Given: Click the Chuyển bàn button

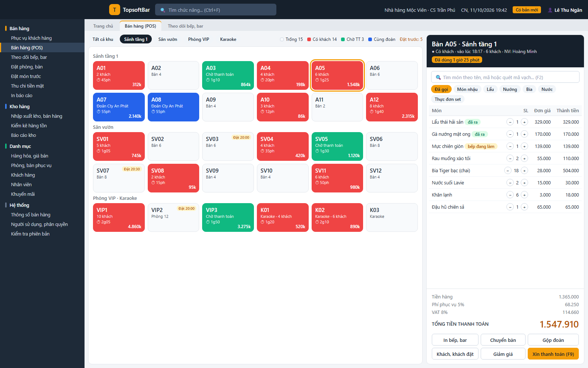Looking at the screenshot, I should (x=503, y=340).
